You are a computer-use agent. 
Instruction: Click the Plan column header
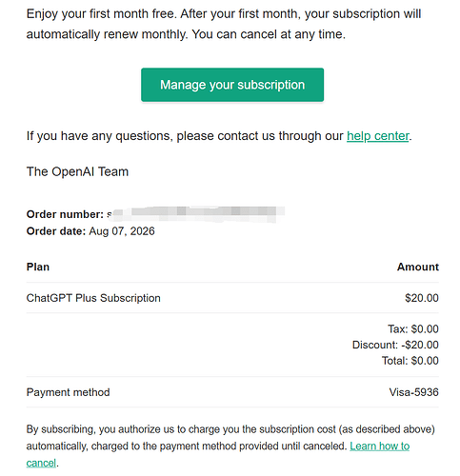[x=38, y=267]
